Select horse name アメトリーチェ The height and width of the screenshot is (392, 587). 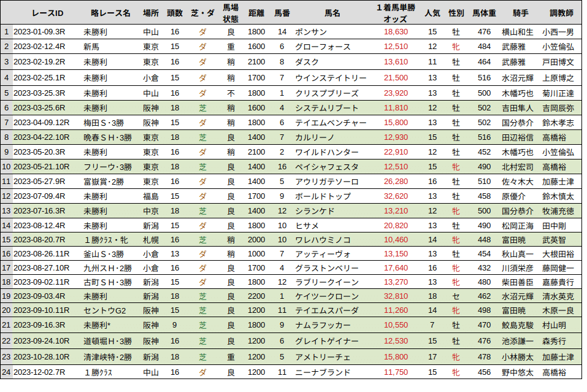[x=323, y=357]
